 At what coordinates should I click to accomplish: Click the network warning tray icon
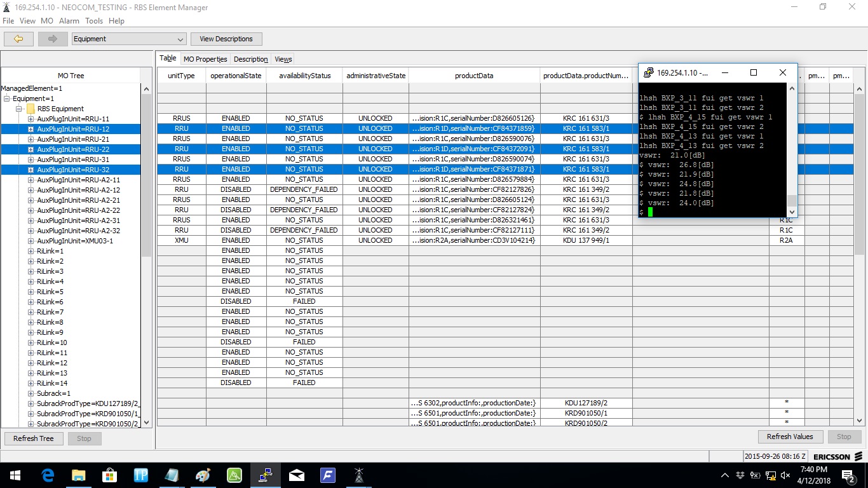[770, 475]
